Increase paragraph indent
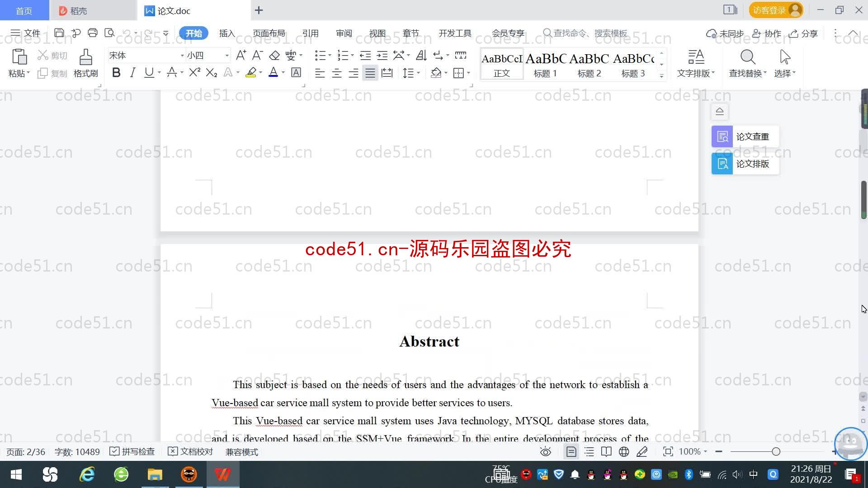Image resolution: width=868 pixels, height=488 pixels. coord(382,55)
